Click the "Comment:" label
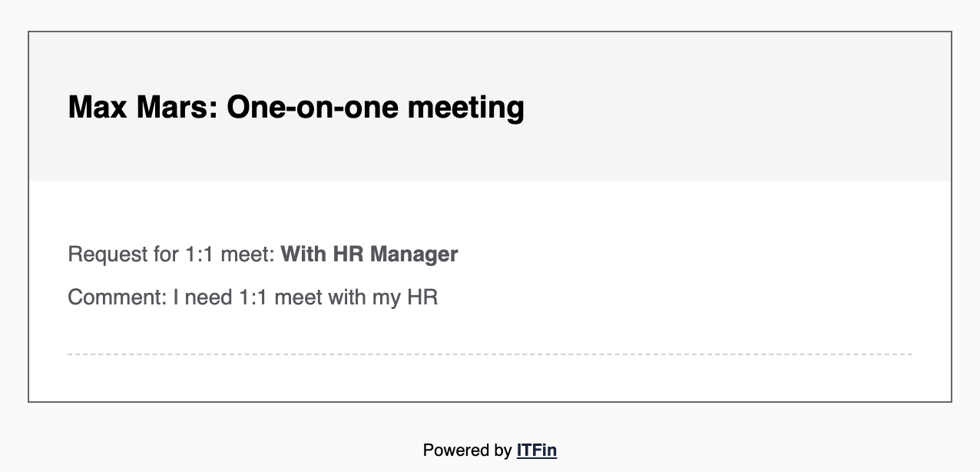980x472 pixels. (118, 297)
